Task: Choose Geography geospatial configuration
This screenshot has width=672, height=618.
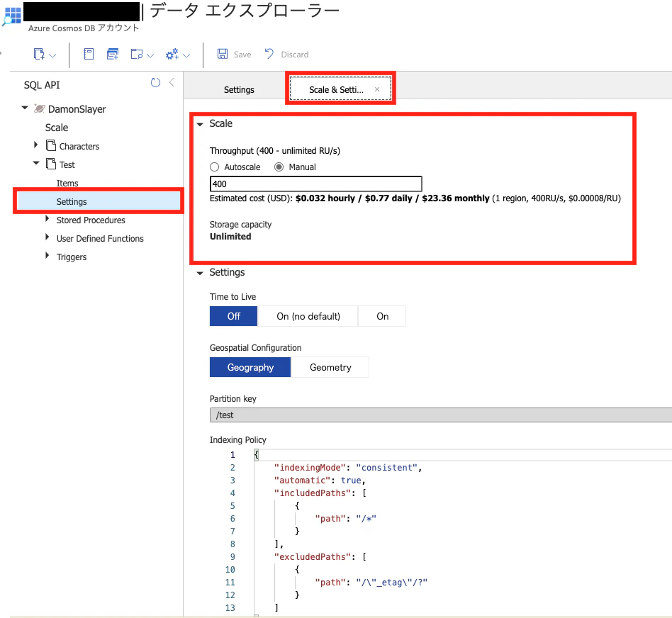Action: pyautogui.click(x=250, y=367)
